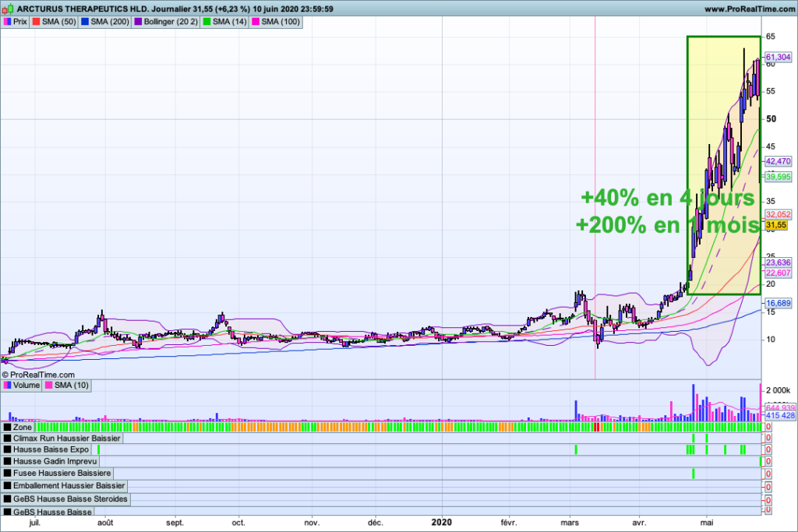The height and width of the screenshot is (532, 798).
Task: Click the red SMA (50) color square
Action: (x=36, y=22)
